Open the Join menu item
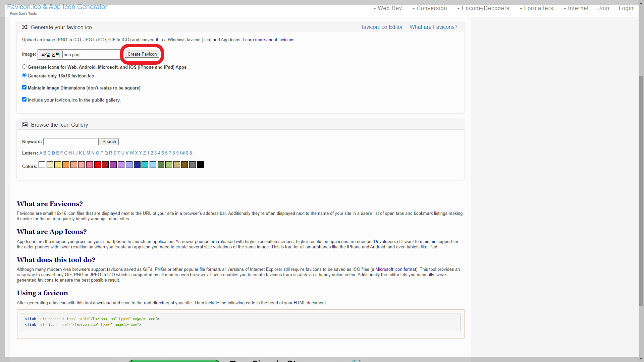The image size is (644, 362). [x=603, y=8]
